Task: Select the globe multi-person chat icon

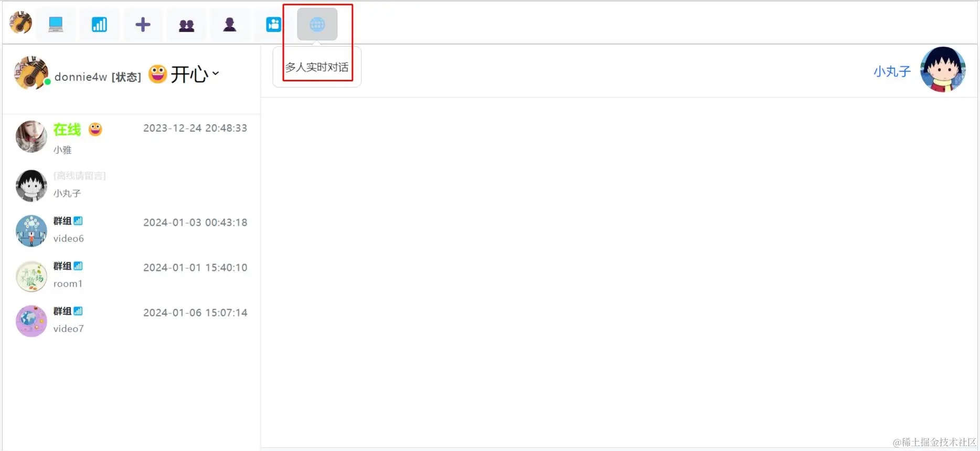Action: coord(317,24)
